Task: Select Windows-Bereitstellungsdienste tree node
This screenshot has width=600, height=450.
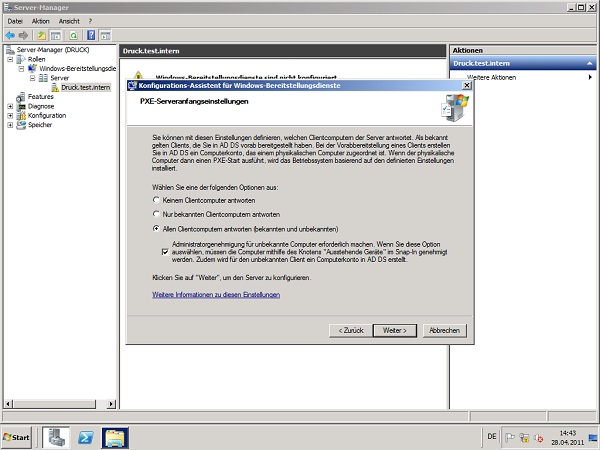Action: [77, 68]
